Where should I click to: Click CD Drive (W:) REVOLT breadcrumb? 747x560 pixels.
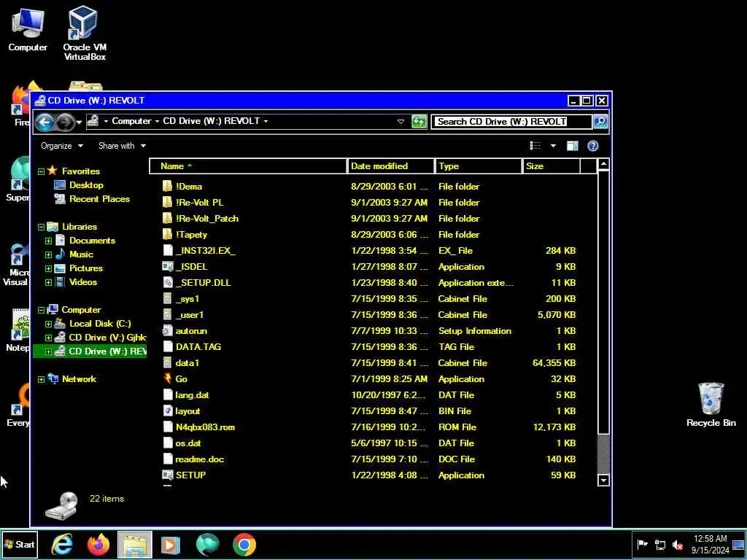pos(211,121)
